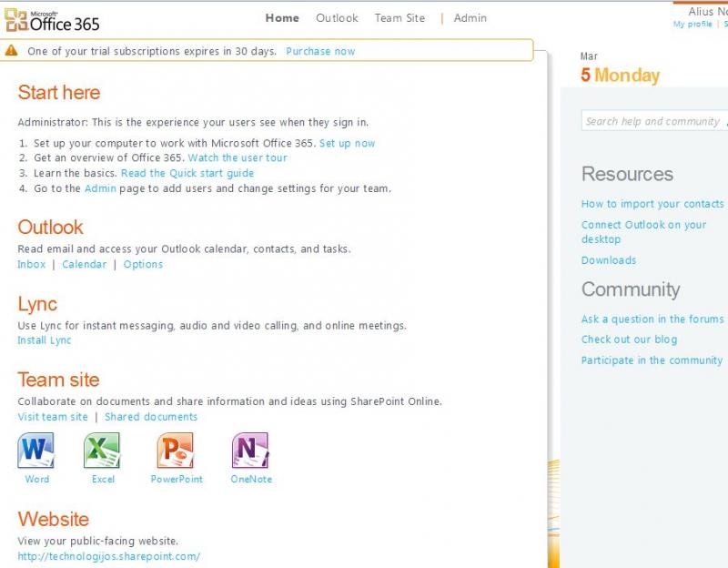Follow the Admin link in step 4
The width and height of the screenshot is (728, 568).
tap(100, 188)
